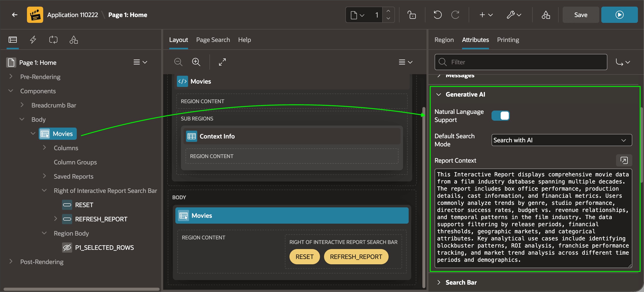Screen dimensions: 644x292
Task: Select the Movies region in the tree
Action: coord(58,134)
